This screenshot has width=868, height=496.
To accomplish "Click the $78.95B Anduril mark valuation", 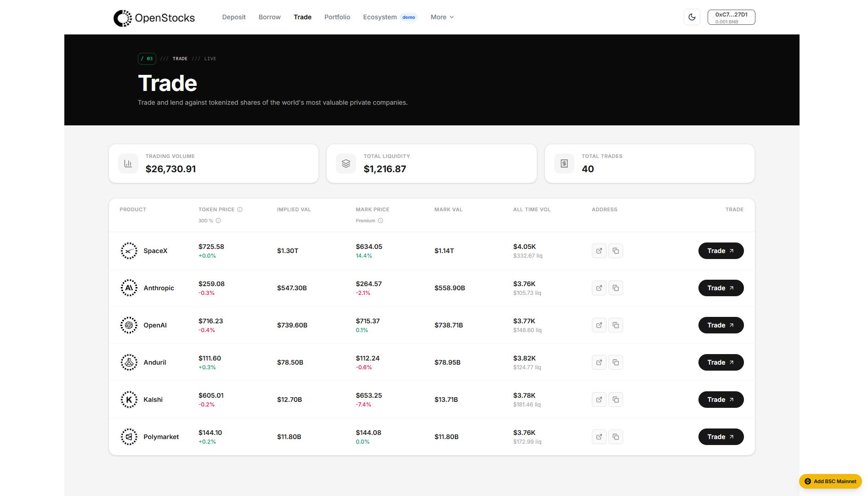I will [x=448, y=362].
